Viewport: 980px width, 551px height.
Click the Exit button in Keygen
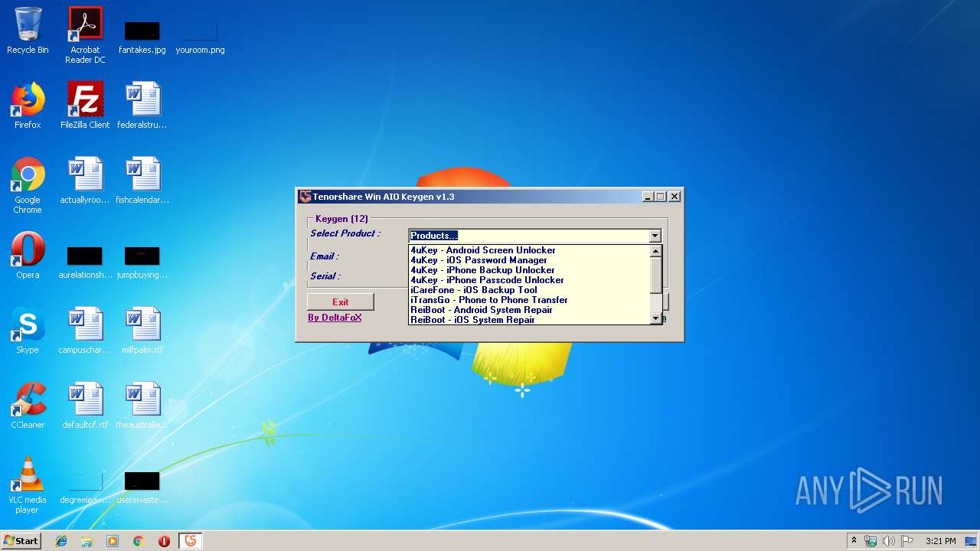(341, 302)
